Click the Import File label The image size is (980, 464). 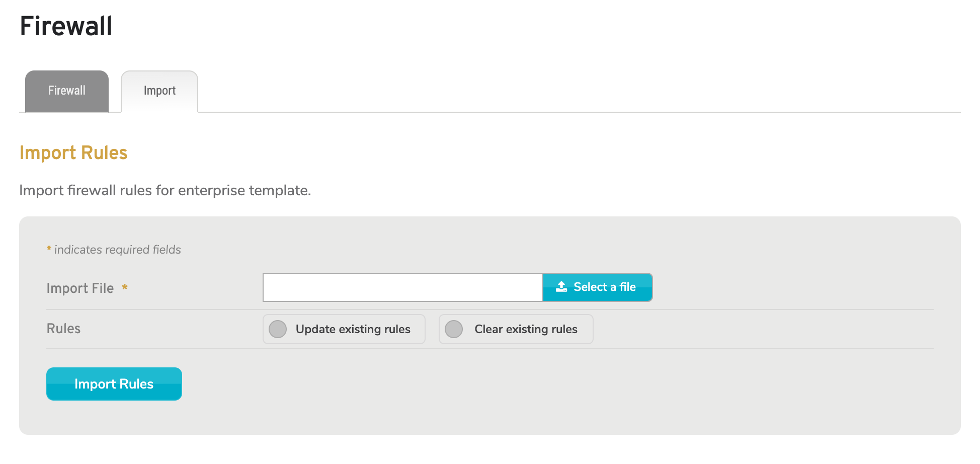tap(79, 288)
